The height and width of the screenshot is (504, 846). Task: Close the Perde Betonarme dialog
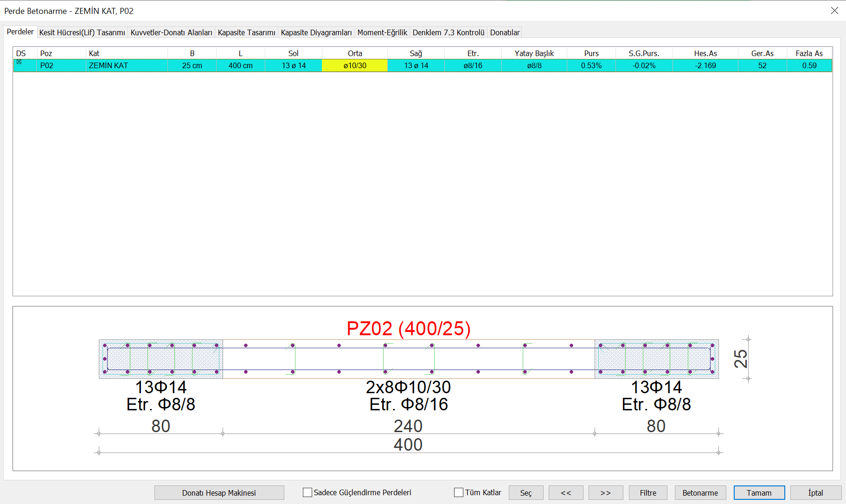[834, 11]
